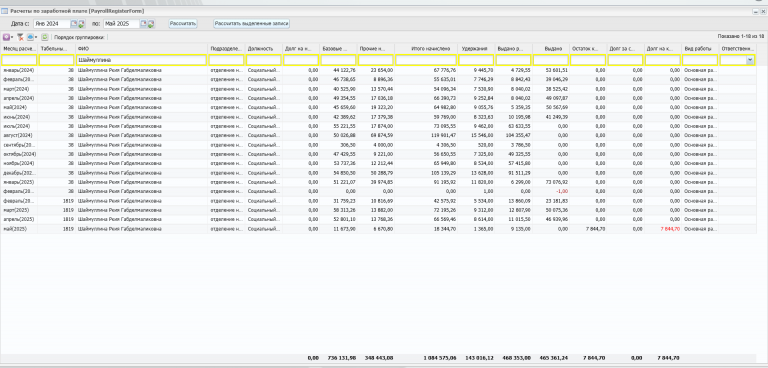Click green arrow icon beside Май 2025
The height and width of the screenshot is (368, 768).
coord(151,24)
